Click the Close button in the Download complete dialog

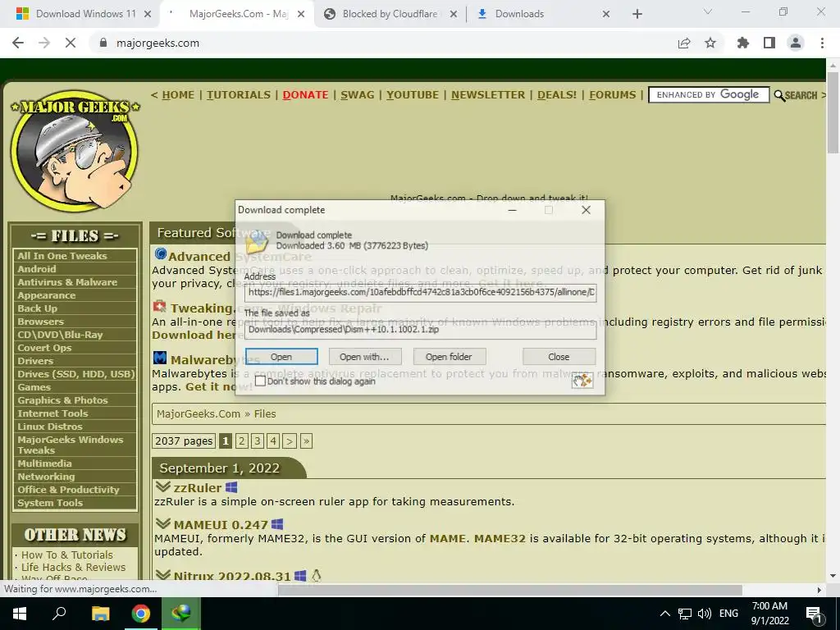(x=559, y=357)
